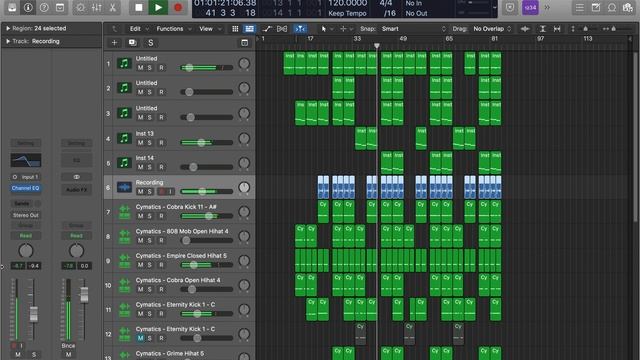Turn the pan knob on Inst 14 track
This screenshot has width=640, height=360.
tap(244, 162)
